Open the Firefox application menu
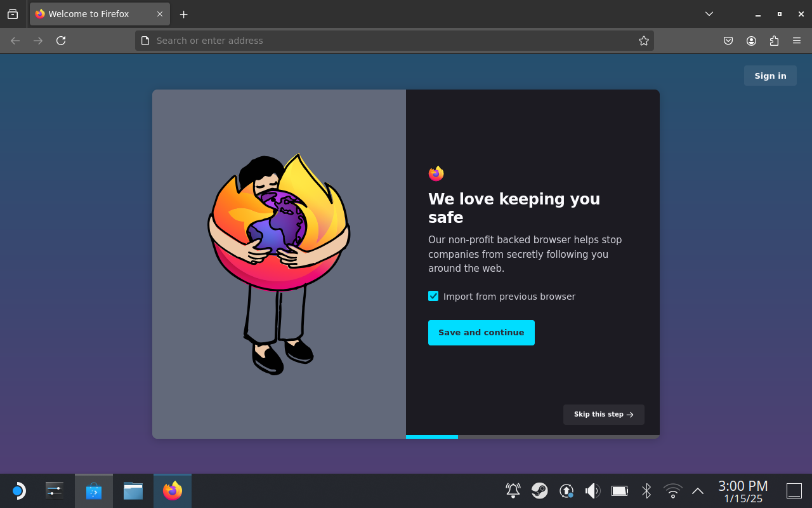 tap(797, 40)
